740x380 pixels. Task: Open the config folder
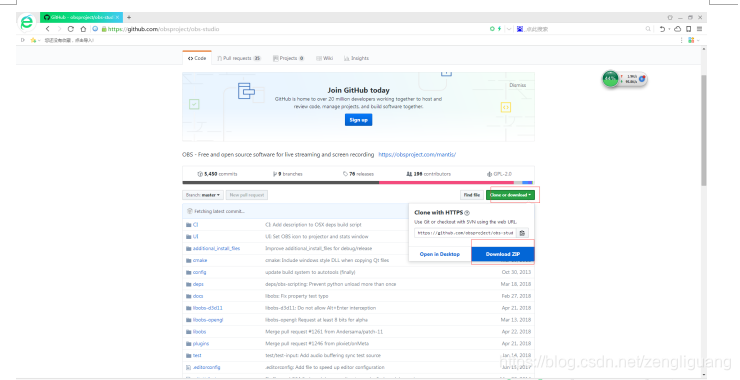click(199, 272)
